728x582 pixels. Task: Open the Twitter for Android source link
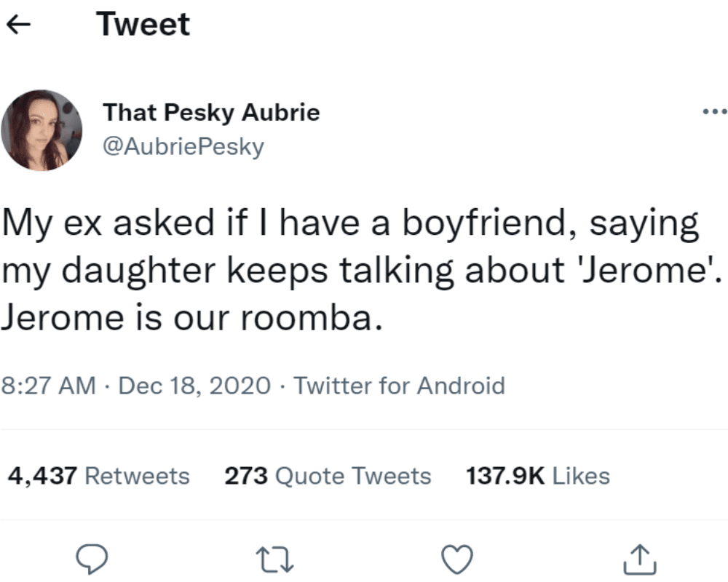(x=399, y=385)
